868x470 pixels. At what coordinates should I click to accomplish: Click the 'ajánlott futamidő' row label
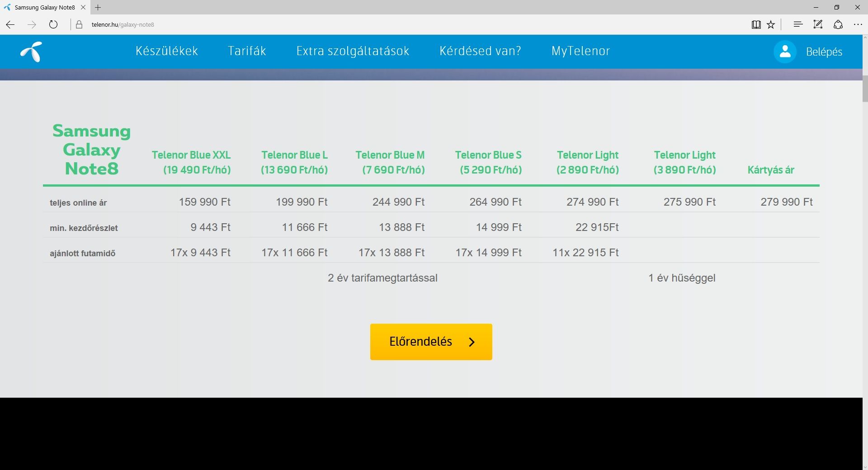click(82, 254)
